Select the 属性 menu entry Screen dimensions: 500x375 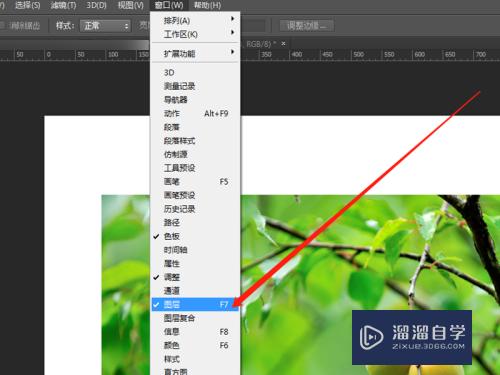195,264
